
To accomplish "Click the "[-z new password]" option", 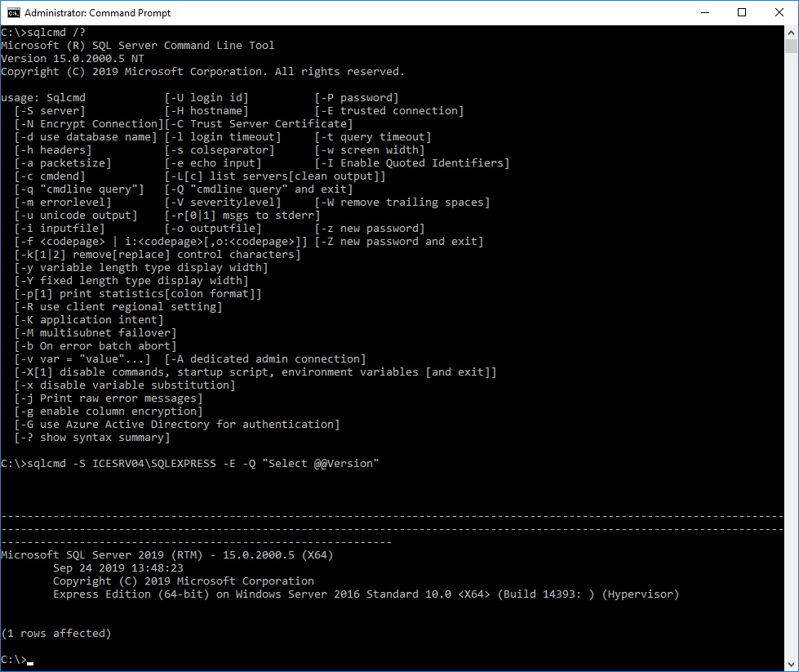I will (x=370, y=229).
